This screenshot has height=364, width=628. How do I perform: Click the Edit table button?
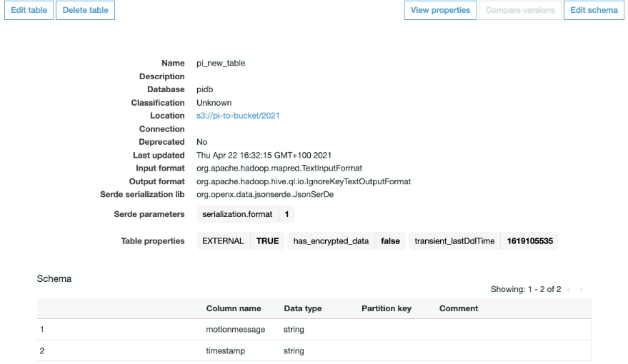tap(29, 11)
